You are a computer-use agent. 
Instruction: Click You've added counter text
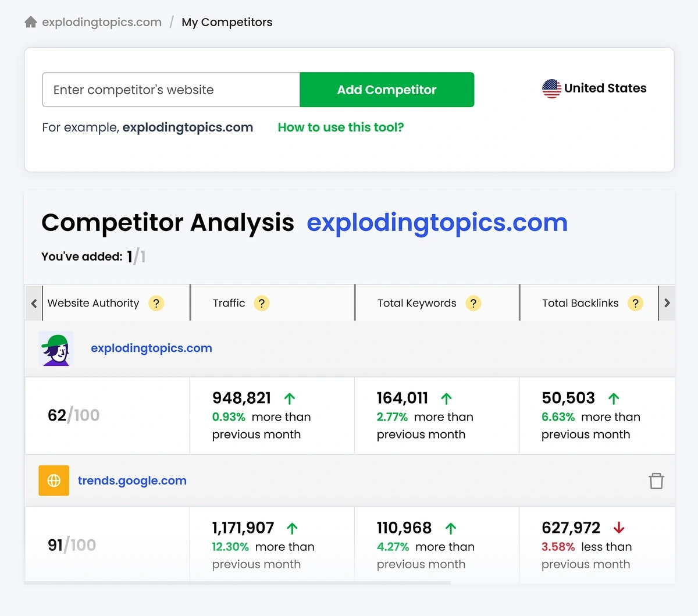93,257
